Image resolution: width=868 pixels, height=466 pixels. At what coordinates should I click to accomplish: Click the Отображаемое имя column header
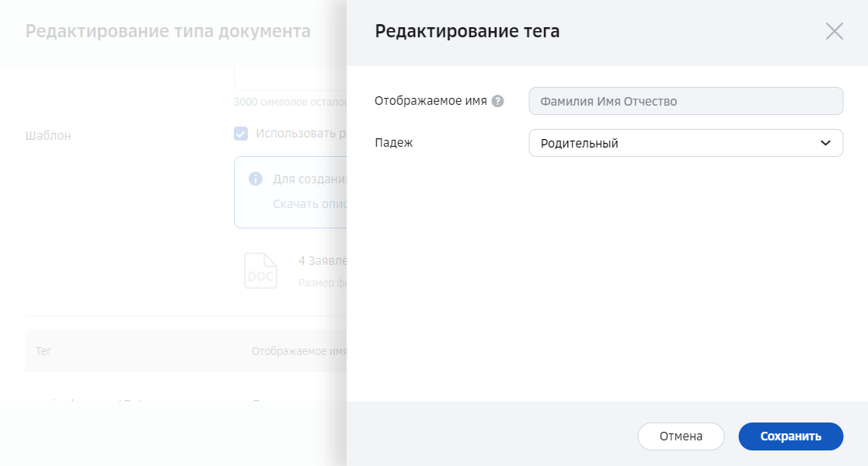click(x=299, y=351)
